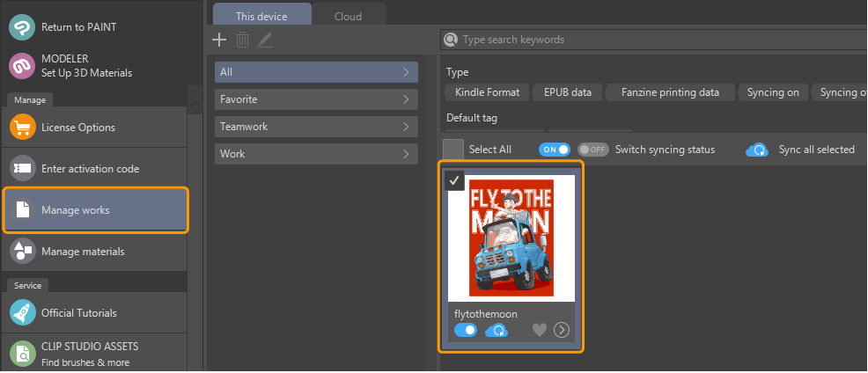
Task: Check the Select All checkbox
Action: coord(453,150)
